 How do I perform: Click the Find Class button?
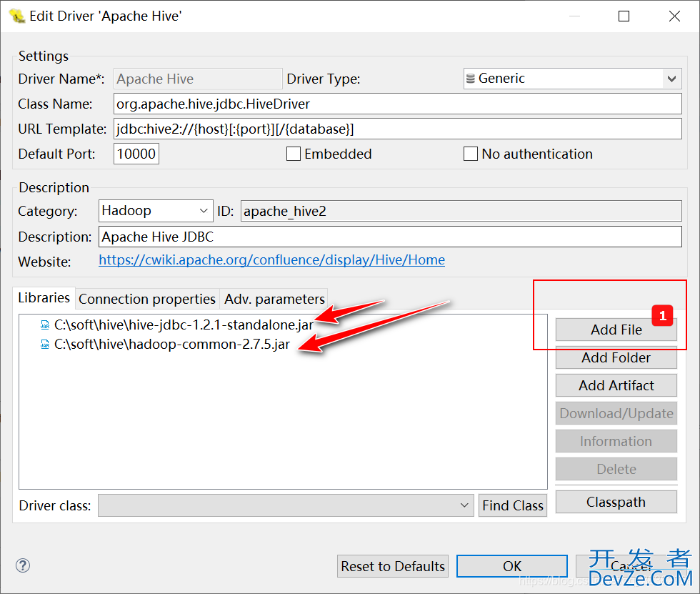(513, 505)
